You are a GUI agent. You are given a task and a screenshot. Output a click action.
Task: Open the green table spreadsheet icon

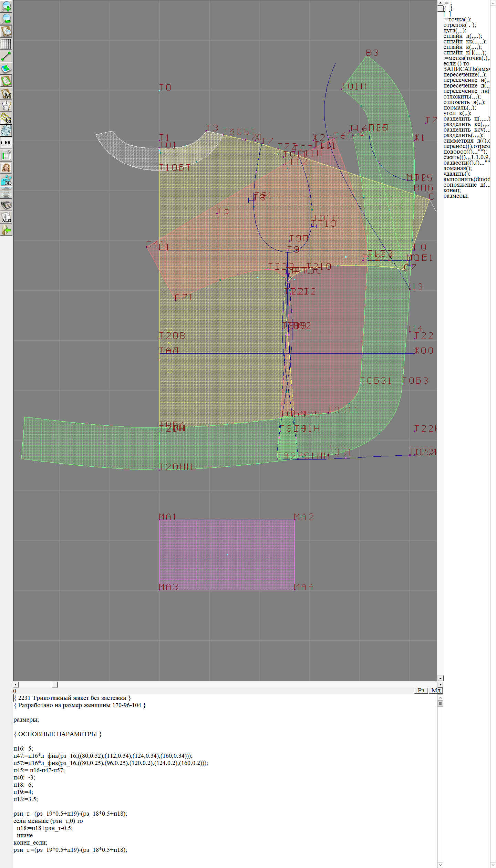tap(6, 155)
